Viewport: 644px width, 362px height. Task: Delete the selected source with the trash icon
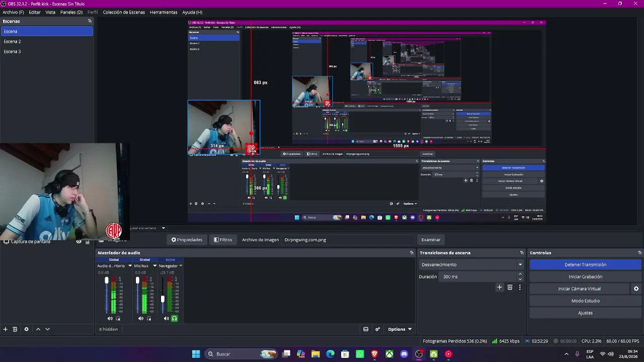click(x=15, y=329)
